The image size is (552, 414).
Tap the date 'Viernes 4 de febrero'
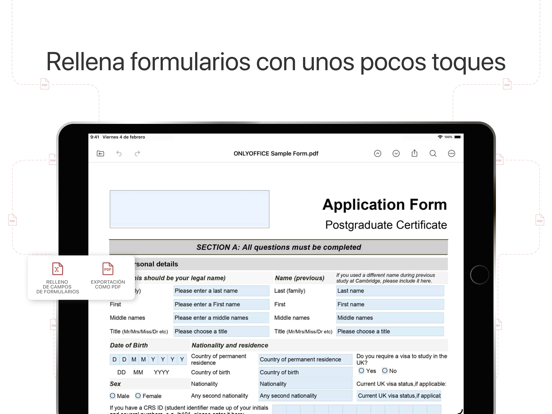(124, 137)
